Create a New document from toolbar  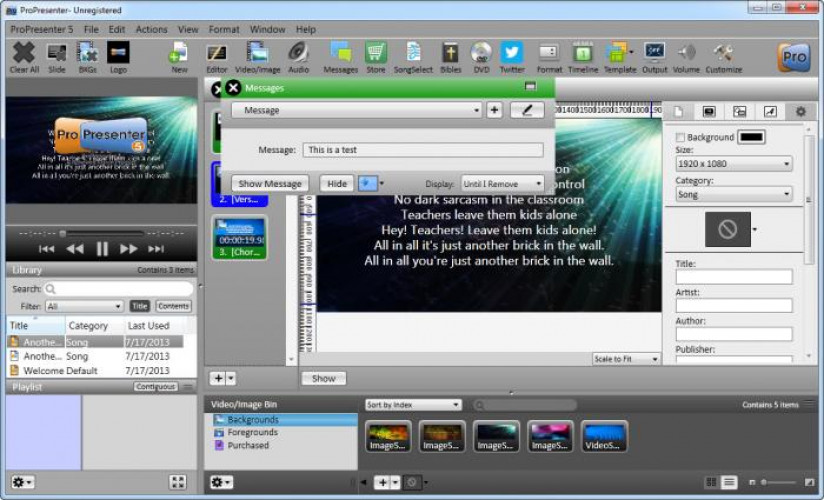[179, 57]
